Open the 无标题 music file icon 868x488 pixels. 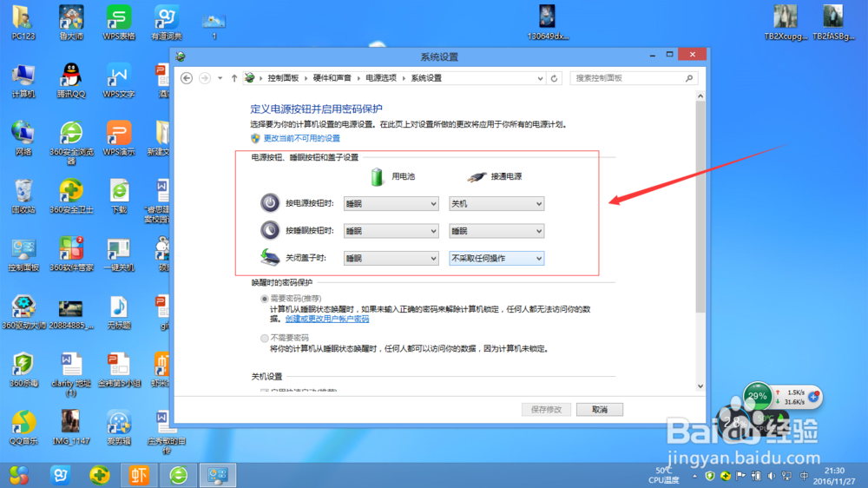[118, 313]
